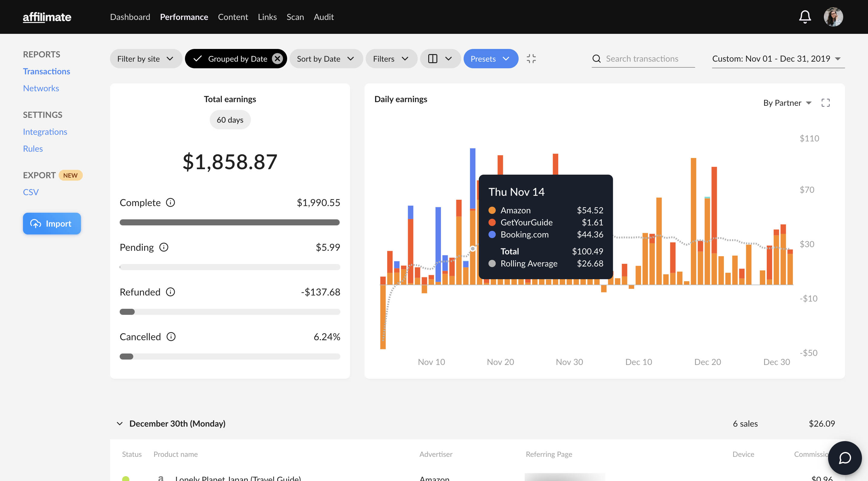Click Booking.com blue legend dot in tooltip
This screenshot has width=868, height=481.
[x=492, y=234]
